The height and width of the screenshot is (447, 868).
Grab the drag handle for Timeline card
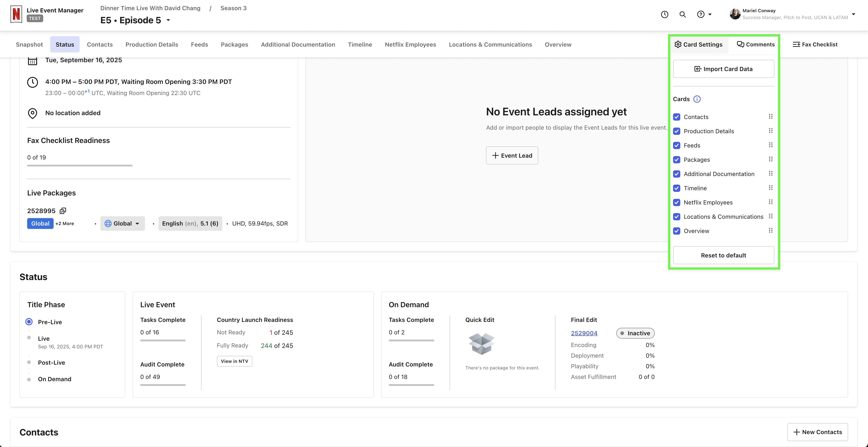tap(770, 188)
